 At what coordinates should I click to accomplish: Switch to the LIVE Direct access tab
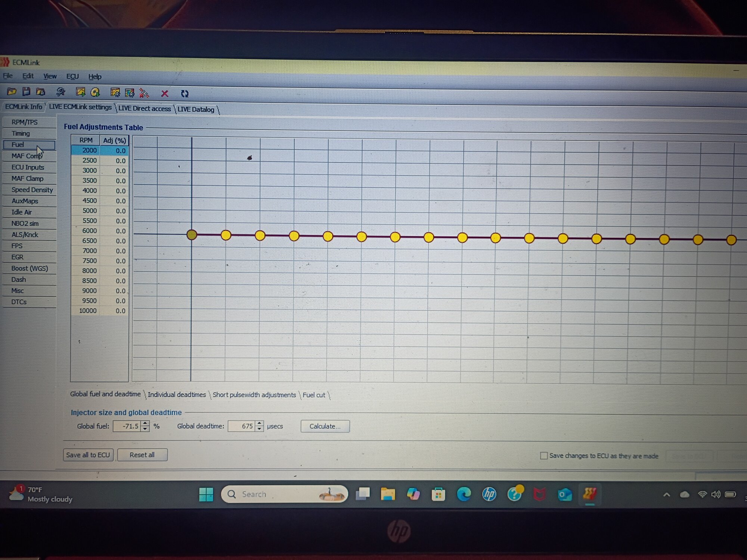[145, 109]
